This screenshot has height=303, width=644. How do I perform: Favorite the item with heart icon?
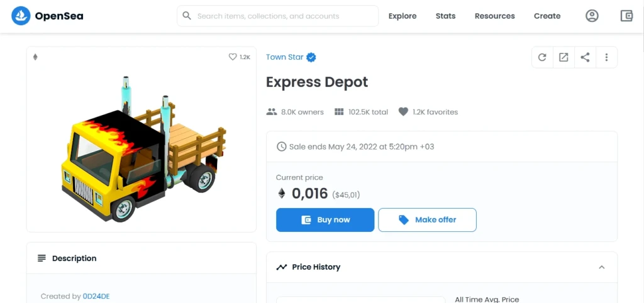233,57
